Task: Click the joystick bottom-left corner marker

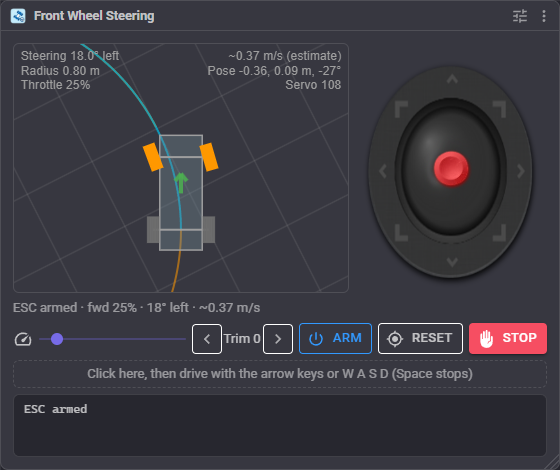Action: pyautogui.click(x=401, y=233)
